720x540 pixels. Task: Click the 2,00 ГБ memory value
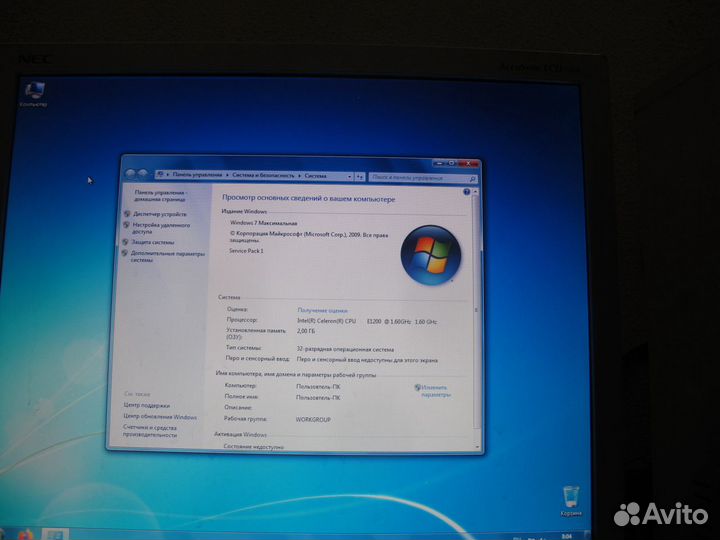click(x=306, y=331)
